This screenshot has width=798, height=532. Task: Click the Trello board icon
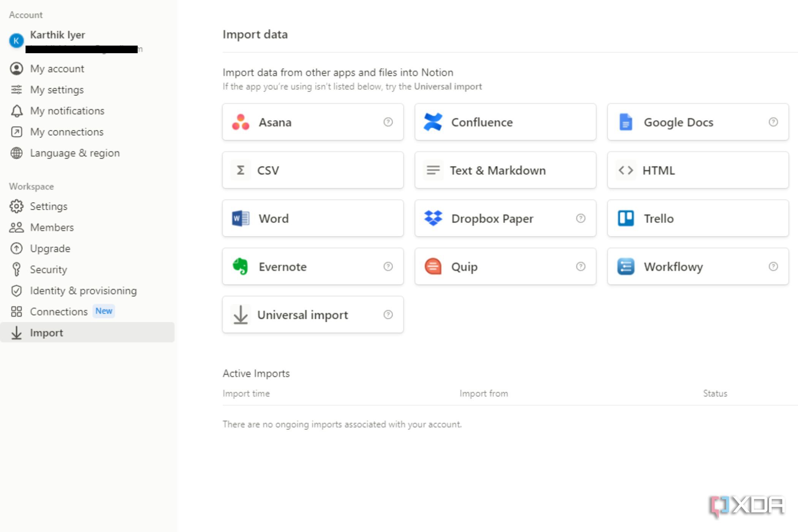[625, 218]
